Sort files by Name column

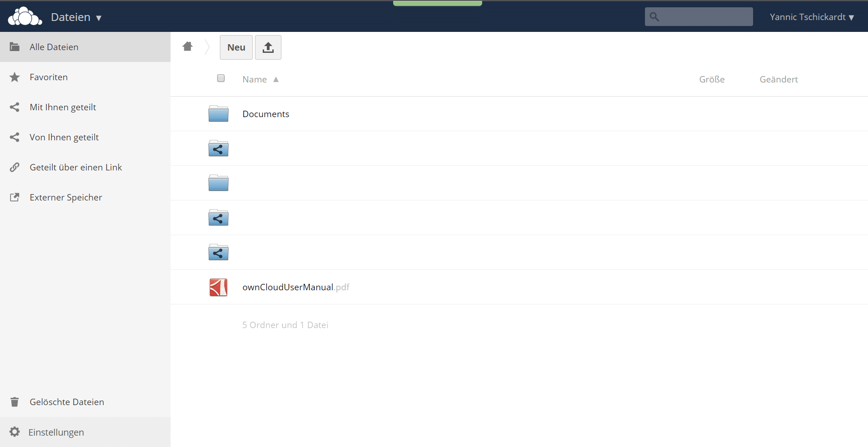click(255, 79)
